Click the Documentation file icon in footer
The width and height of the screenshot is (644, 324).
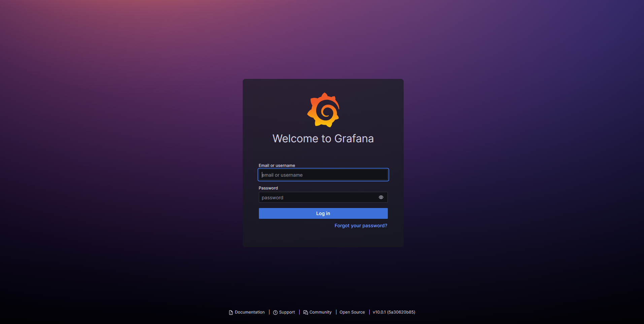[x=231, y=313]
